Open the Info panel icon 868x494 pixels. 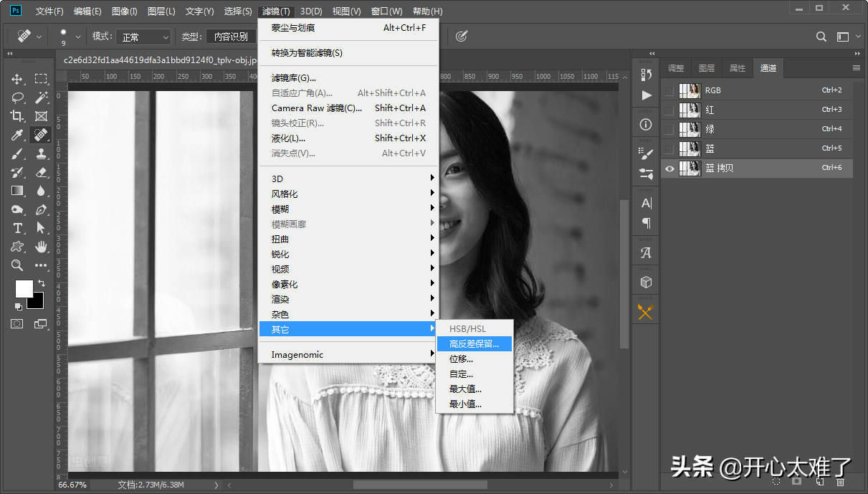tap(647, 124)
